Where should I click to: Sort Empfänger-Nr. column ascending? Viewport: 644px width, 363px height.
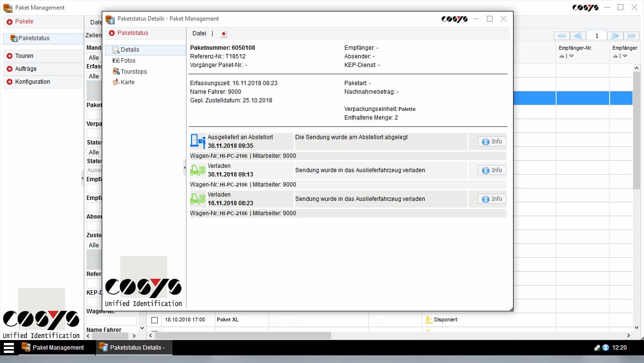click(561, 56)
